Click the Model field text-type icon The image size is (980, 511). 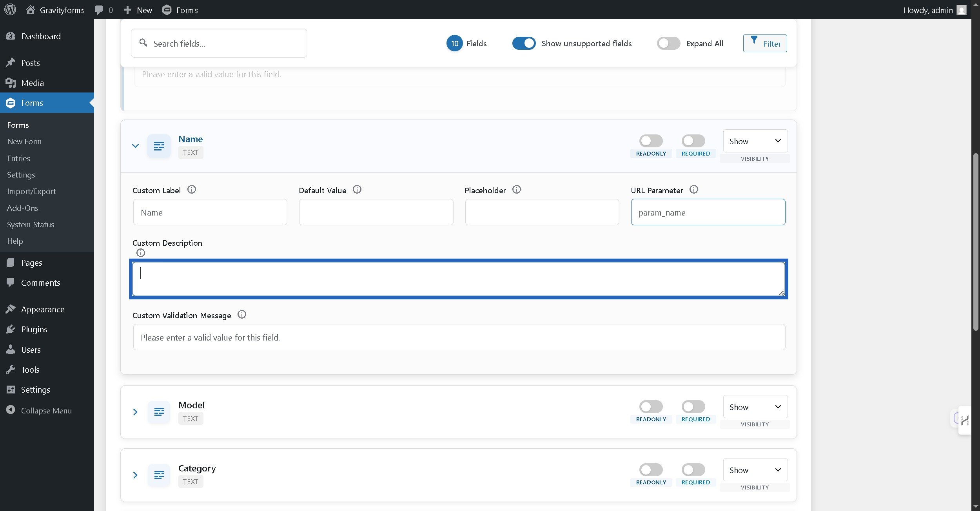159,412
